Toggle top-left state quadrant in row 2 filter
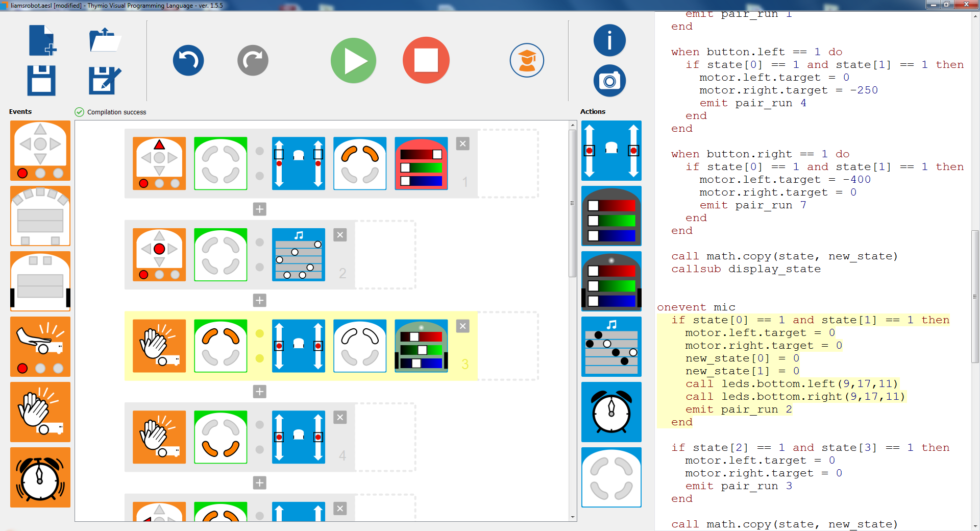980x531 pixels. 210,245
